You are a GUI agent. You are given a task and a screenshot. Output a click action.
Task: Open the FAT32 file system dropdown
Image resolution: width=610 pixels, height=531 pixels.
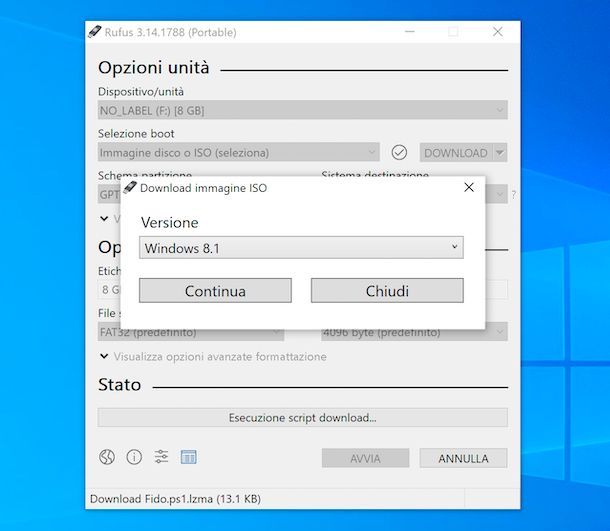coord(191,332)
